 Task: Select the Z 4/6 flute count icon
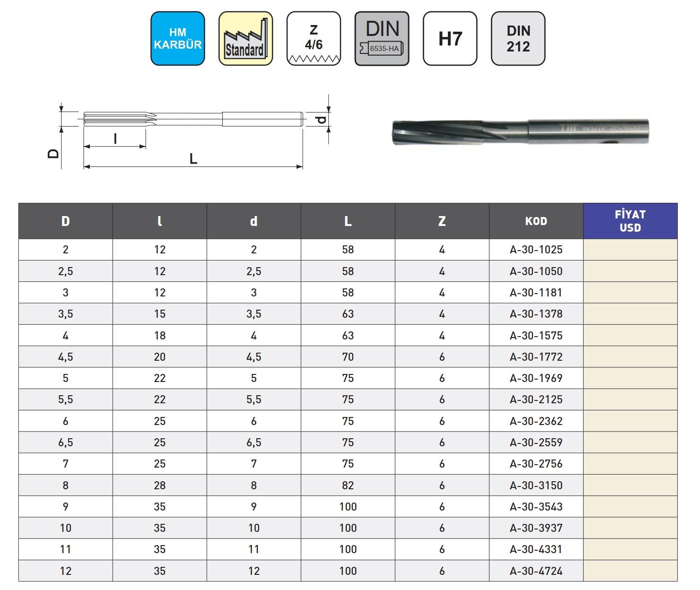314,39
